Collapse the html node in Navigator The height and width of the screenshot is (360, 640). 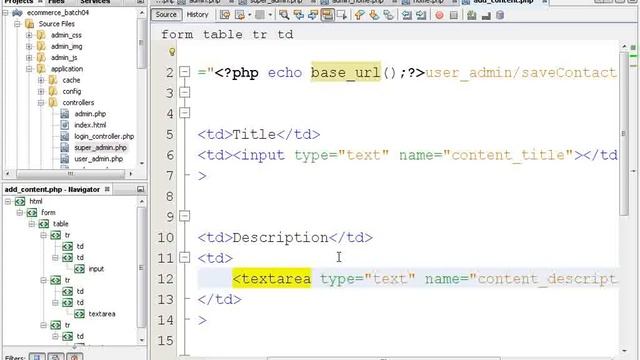coord(8,201)
